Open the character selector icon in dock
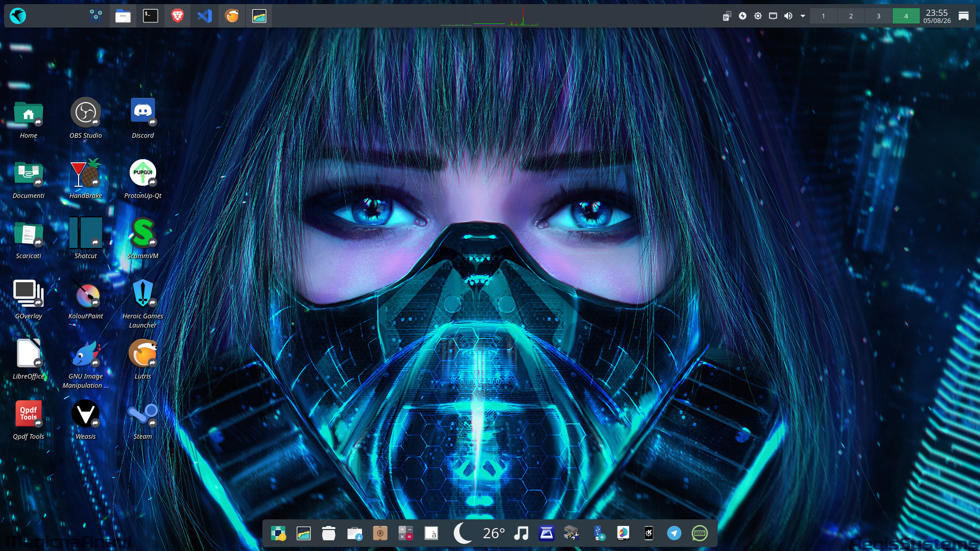This screenshot has height=551, width=980. tap(431, 533)
